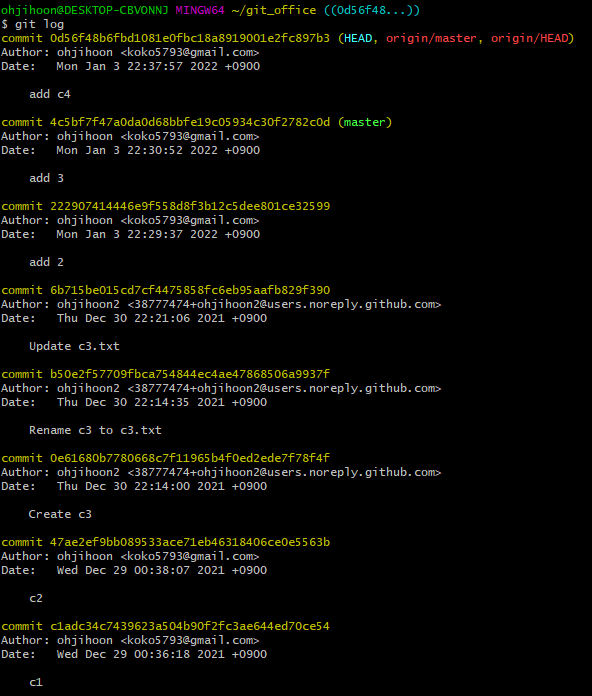Click the green (master) branch label
592x696 pixels.
point(365,123)
